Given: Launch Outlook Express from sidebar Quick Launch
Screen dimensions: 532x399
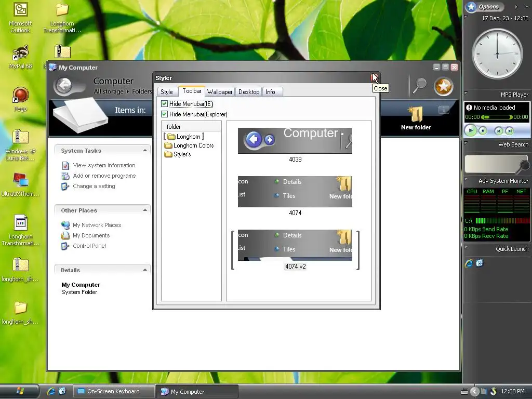Looking at the screenshot, I should pyautogui.click(x=480, y=263).
